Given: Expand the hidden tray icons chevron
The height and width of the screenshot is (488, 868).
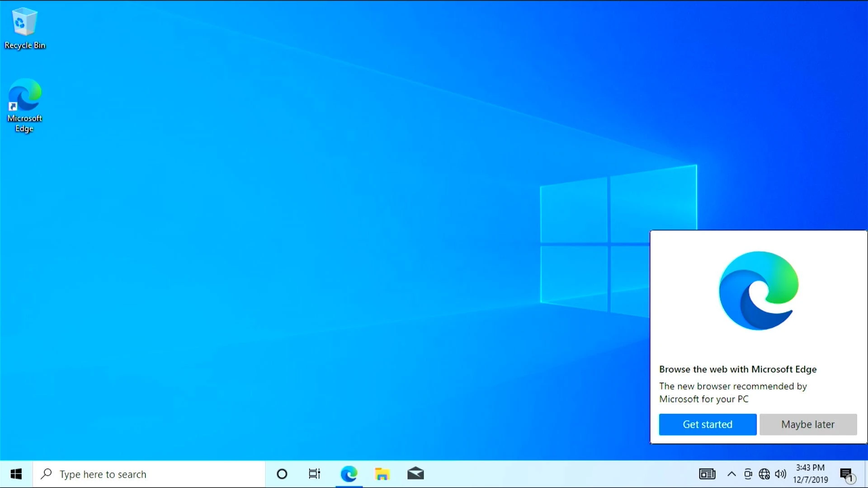Looking at the screenshot, I should [x=731, y=474].
